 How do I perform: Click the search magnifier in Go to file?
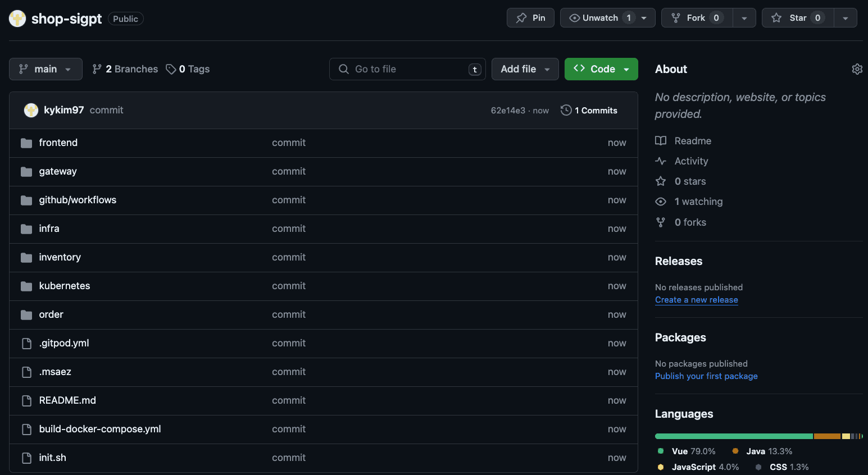click(x=344, y=69)
